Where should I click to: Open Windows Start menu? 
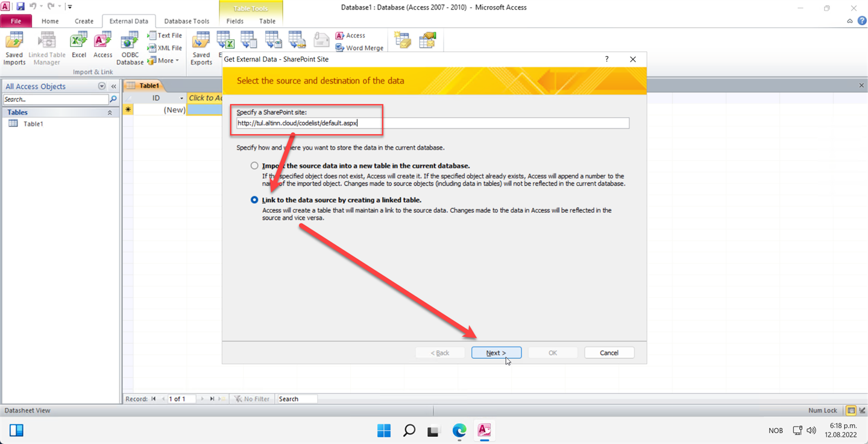(384, 430)
